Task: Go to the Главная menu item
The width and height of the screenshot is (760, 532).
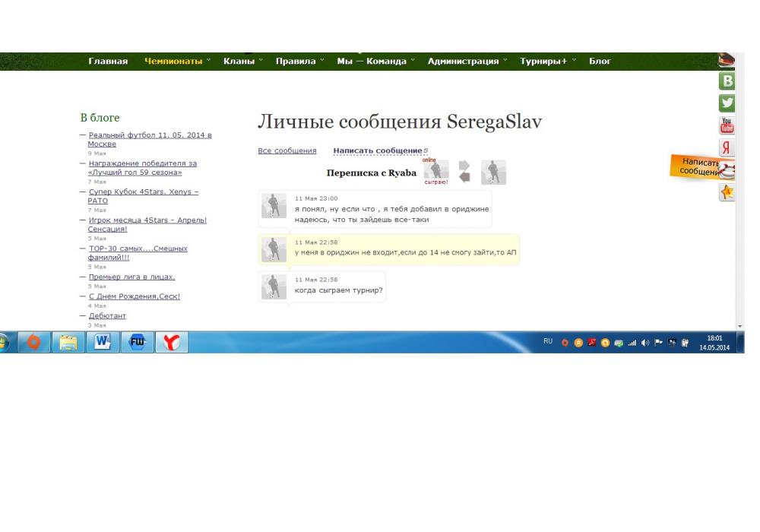Action: tap(108, 61)
